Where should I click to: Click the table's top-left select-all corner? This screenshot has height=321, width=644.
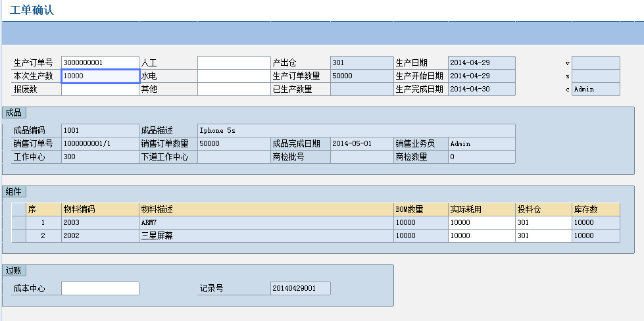(18, 209)
